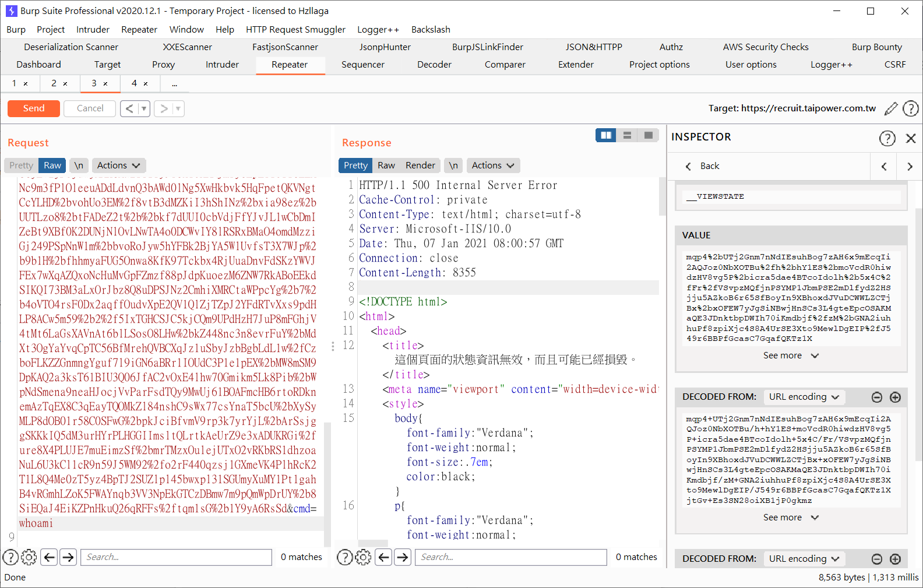Image resolution: width=923 pixels, height=588 pixels.
Task: Open response Actions dropdown
Action: [494, 166]
